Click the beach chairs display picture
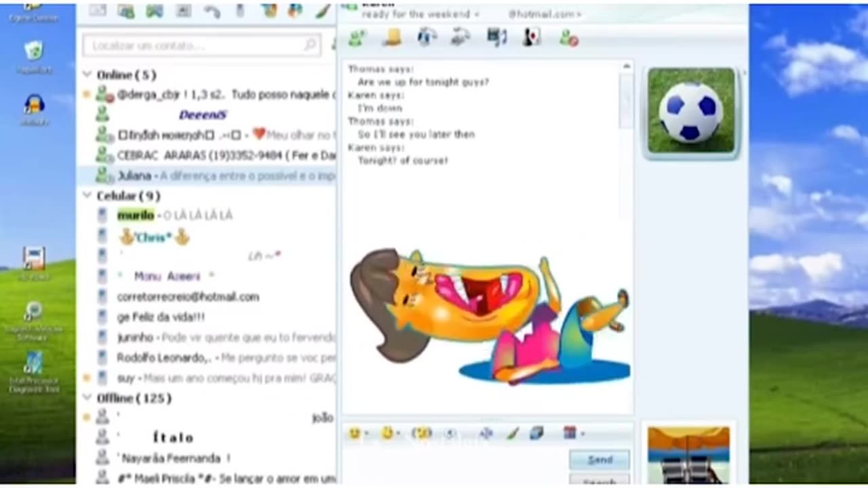Image resolution: width=868 pixels, height=488 pixels. click(x=688, y=456)
